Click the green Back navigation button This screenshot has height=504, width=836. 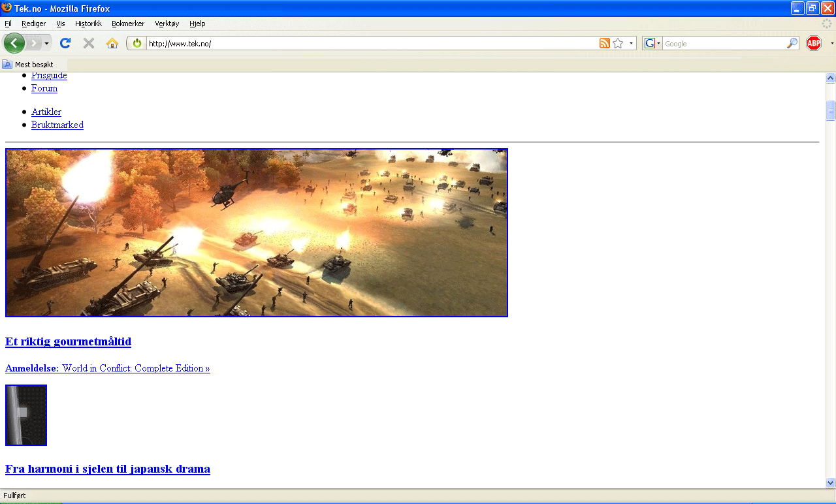point(14,43)
